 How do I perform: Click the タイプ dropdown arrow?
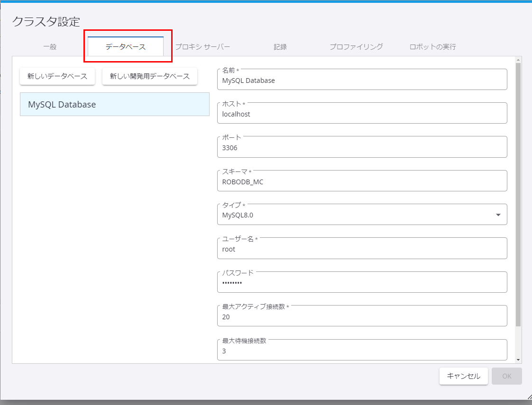[498, 215]
